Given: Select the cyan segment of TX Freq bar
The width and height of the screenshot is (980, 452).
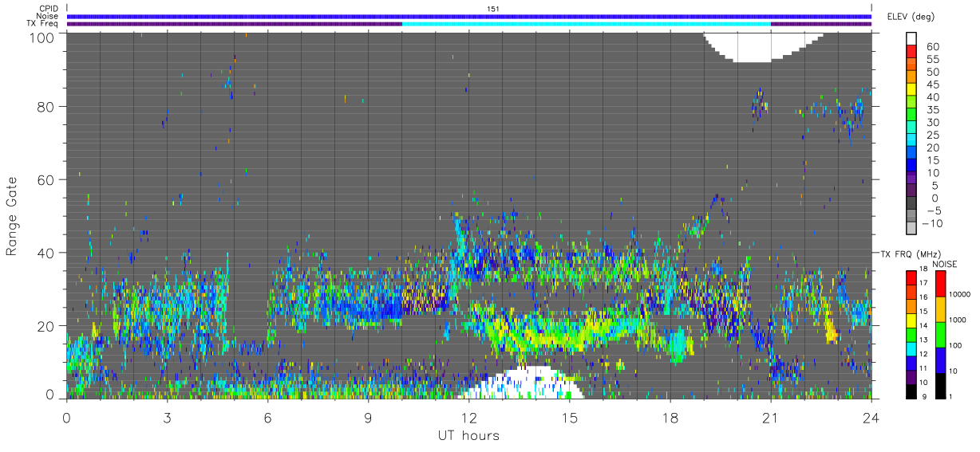Looking at the screenshot, I should tap(586, 24).
